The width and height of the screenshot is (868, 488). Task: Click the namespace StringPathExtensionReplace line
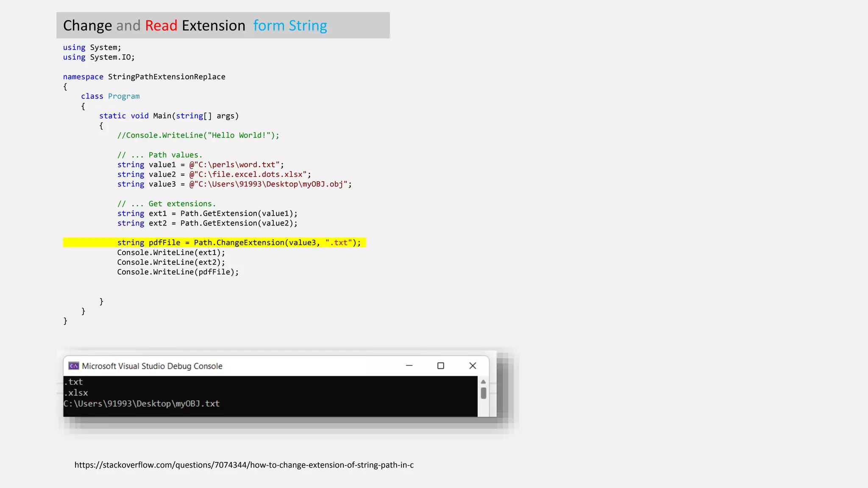pos(144,77)
